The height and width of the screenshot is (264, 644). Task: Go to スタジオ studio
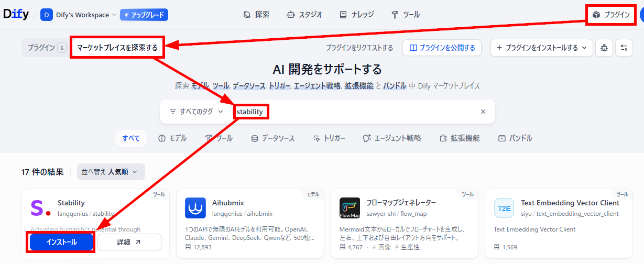[304, 15]
